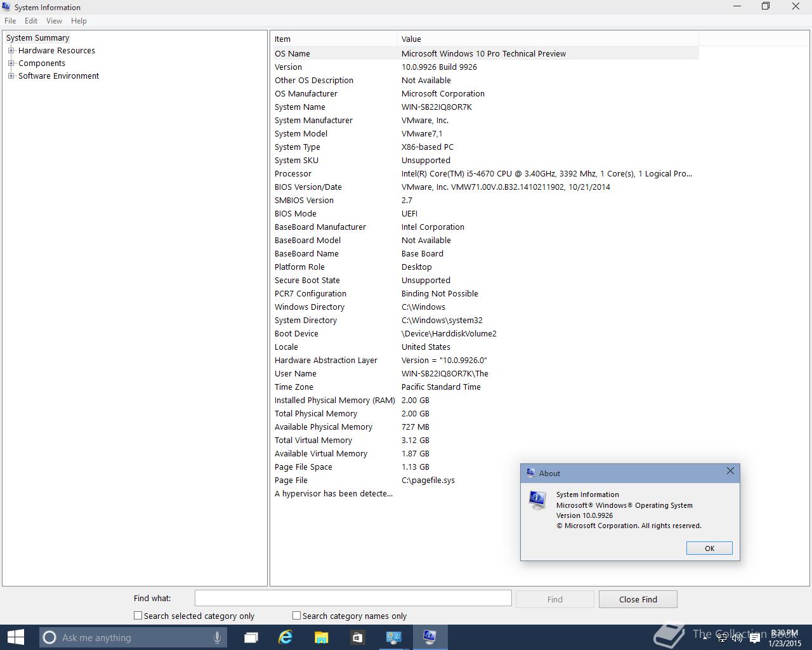The image size is (812, 650).
Task: Select the System Name row
Action: point(485,107)
